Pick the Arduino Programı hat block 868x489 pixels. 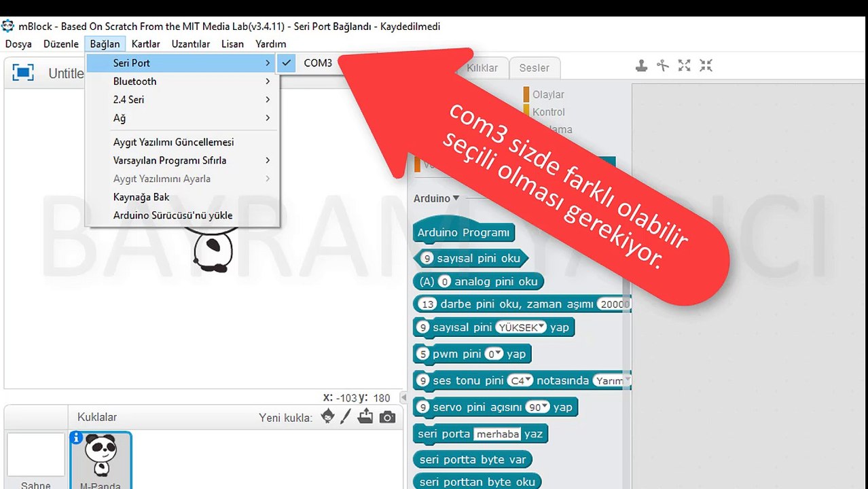coord(463,232)
